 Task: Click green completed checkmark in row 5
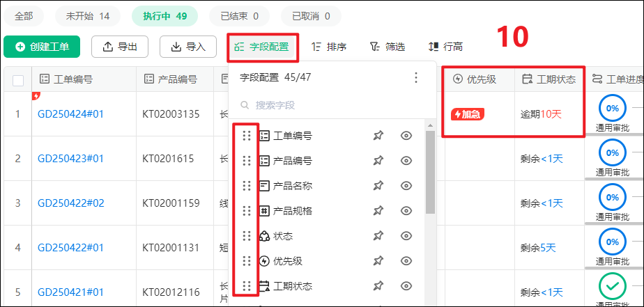611,287
